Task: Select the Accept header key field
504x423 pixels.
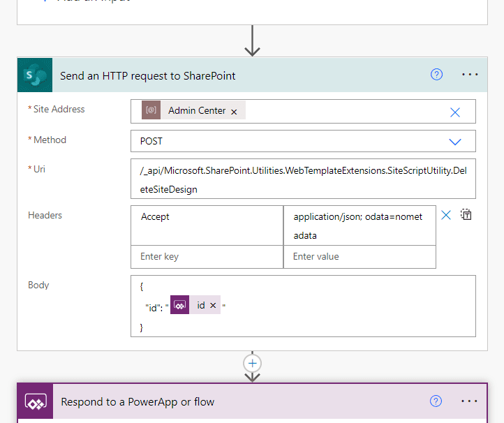Action: [207, 225]
